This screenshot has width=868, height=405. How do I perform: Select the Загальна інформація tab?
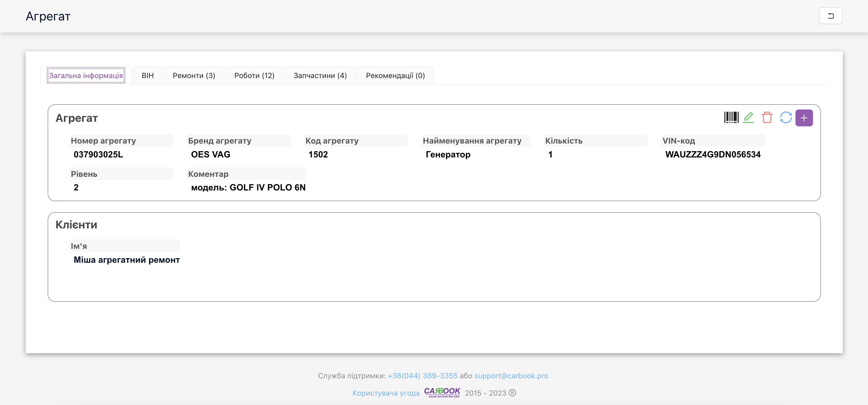[86, 75]
